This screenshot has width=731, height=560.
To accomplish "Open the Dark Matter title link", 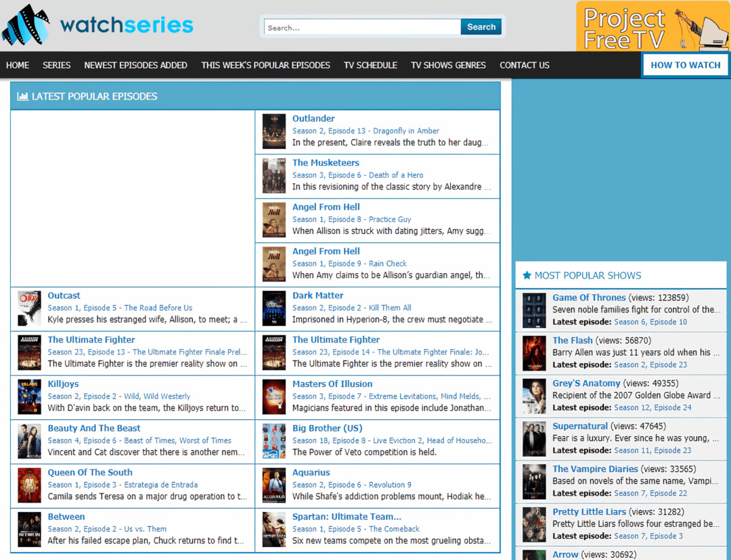I will coord(317,296).
